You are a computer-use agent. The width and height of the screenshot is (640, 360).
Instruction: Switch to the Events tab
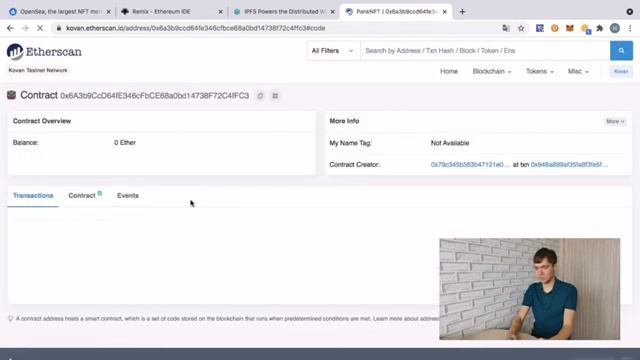click(x=128, y=196)
